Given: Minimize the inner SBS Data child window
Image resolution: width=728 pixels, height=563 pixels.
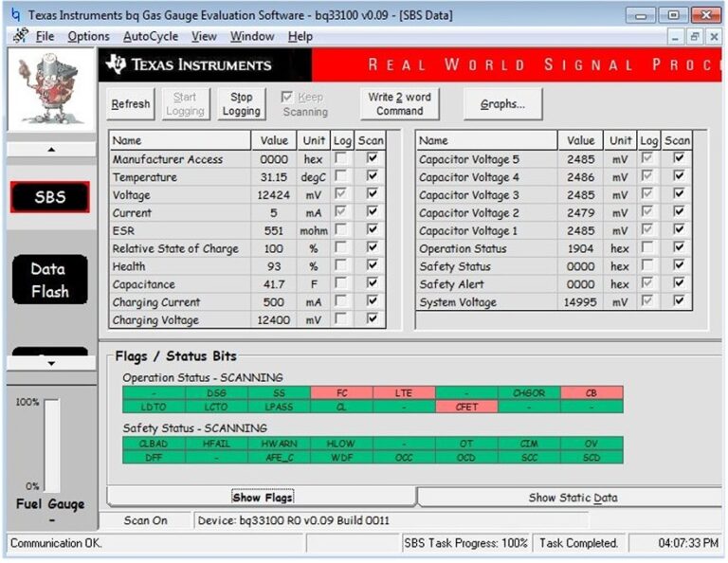Looking at the screenshot, I should click(x=676, y=36).
